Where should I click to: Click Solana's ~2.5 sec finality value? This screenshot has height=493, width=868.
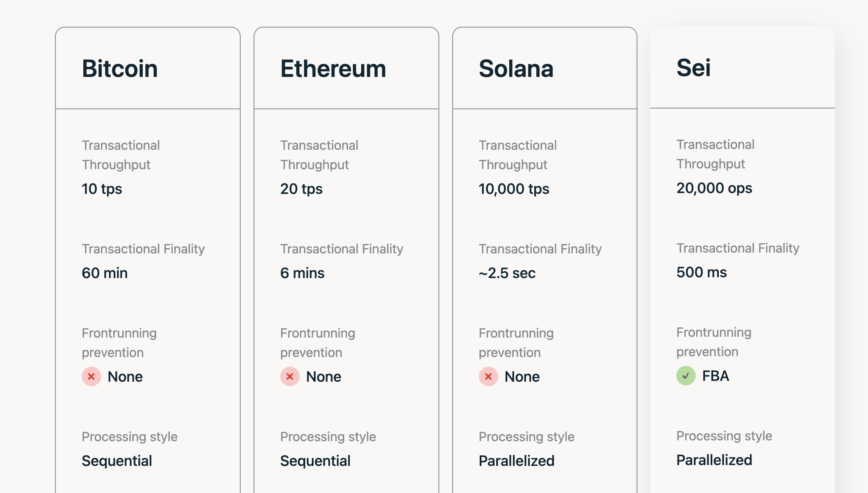coord(507,273)
